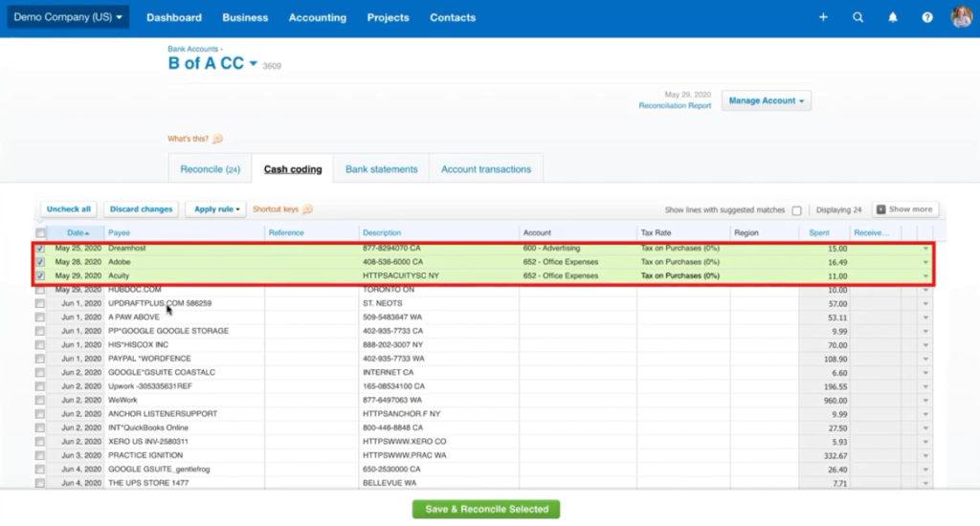Open the search magnifier icon
Viewport: 980px width, 526px height.
click(857, 17)
